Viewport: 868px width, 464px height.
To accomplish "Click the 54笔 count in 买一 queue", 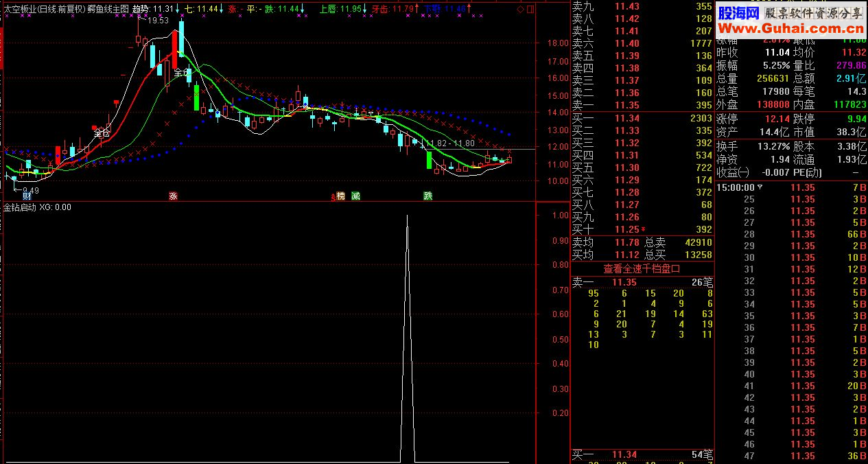I will pos(702,454).
